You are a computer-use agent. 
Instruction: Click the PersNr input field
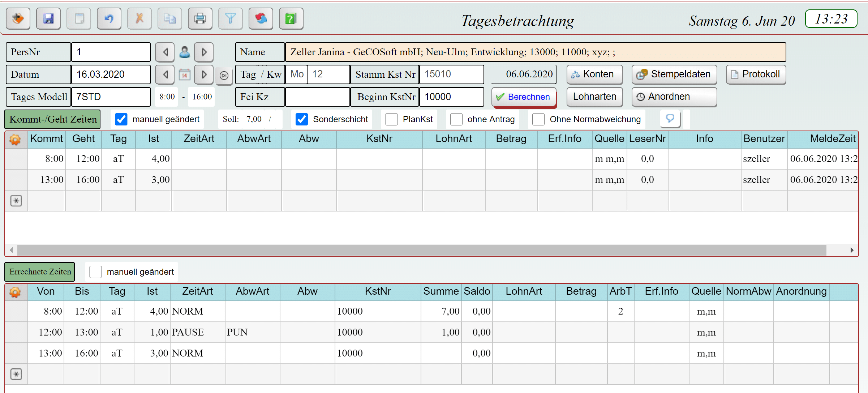coord(111,52)
